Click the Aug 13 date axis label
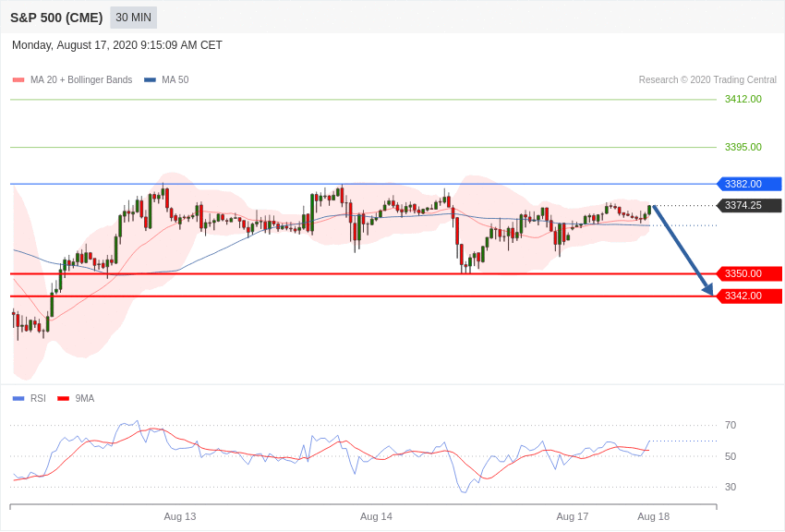785x532 pixels. [x=180, y=516]
